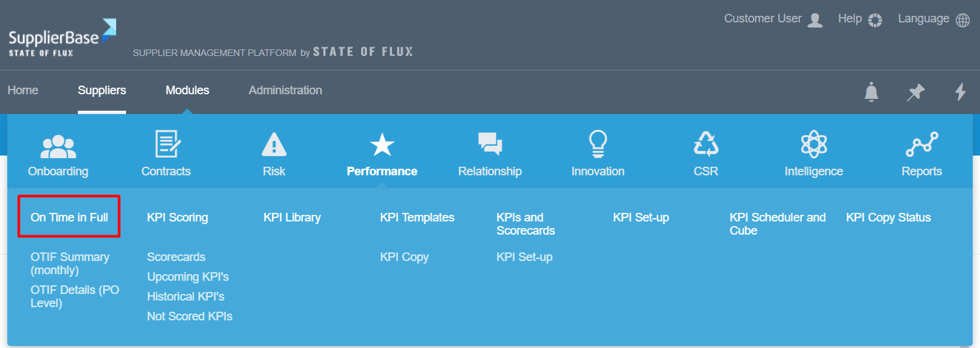Open the Reports graph icon
Screen dimensions: 980x348
pos(921,144)
